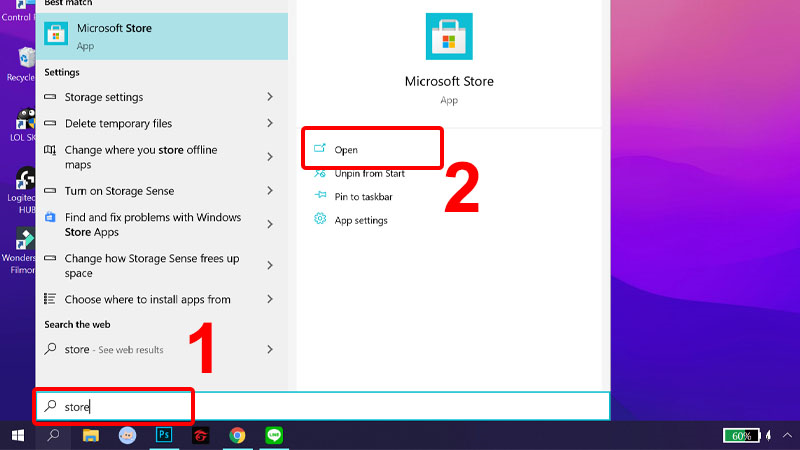The width and height of the screenshot is (800, 450).
Task: Click Open to launch Microsoft Store
Action: pyautogui.click(x=346, y=150)
